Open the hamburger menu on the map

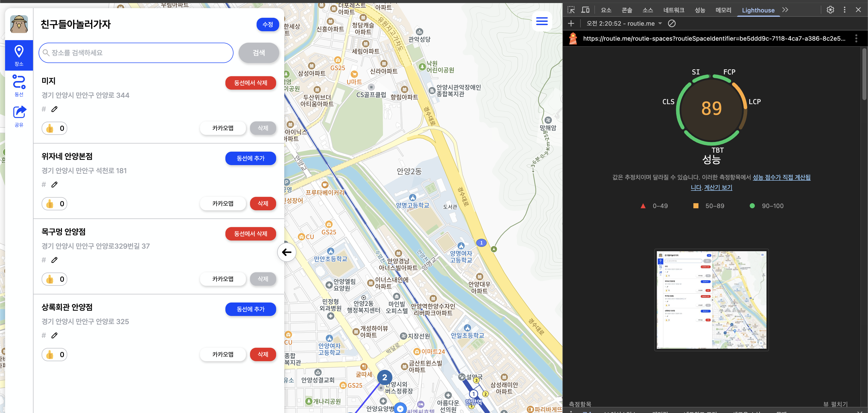click(542, 21)
